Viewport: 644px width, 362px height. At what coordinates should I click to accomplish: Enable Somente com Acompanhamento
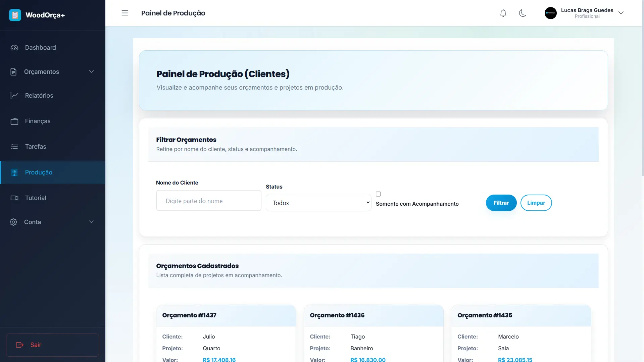(x=378, y=194)
